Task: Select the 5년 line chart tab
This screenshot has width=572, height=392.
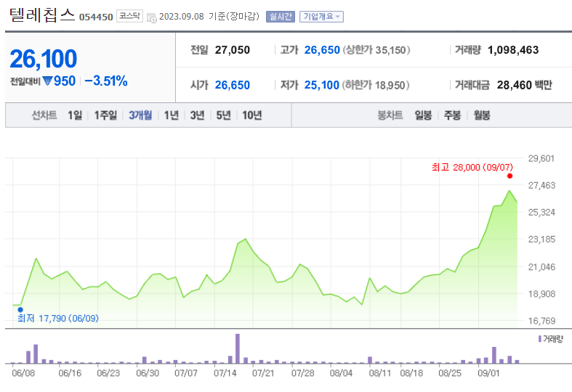Action: tap(224, 115)
